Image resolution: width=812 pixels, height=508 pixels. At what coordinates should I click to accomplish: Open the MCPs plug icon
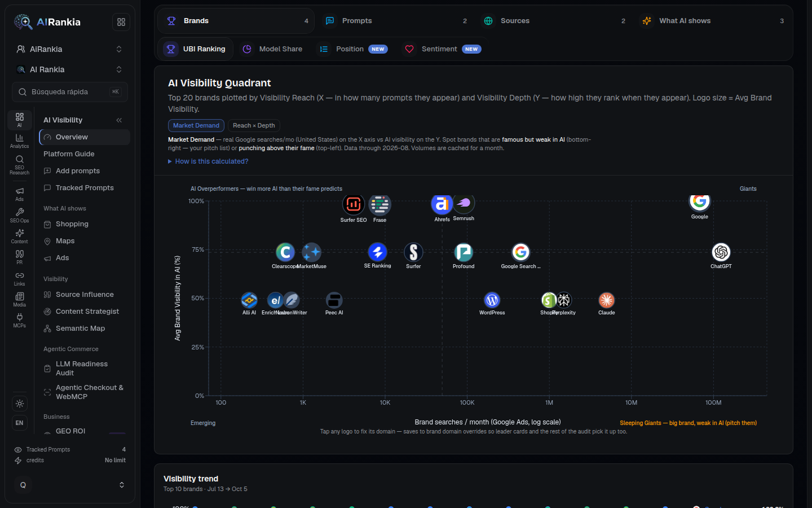(19, 321)
